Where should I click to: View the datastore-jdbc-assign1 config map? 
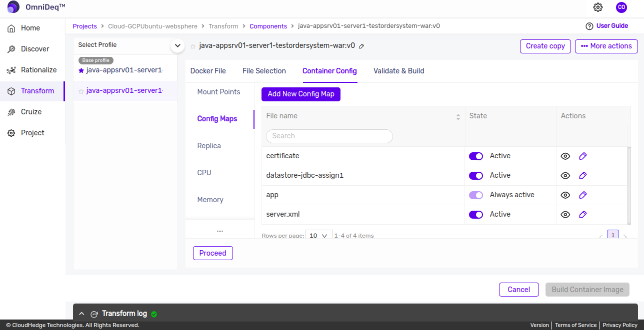(565, 176)
